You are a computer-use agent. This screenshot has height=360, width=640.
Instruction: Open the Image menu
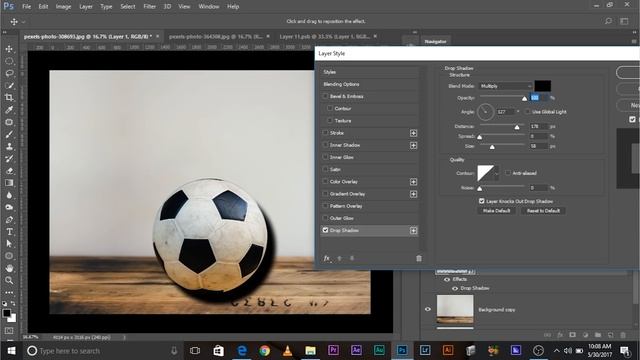click(x=63, y=7)
